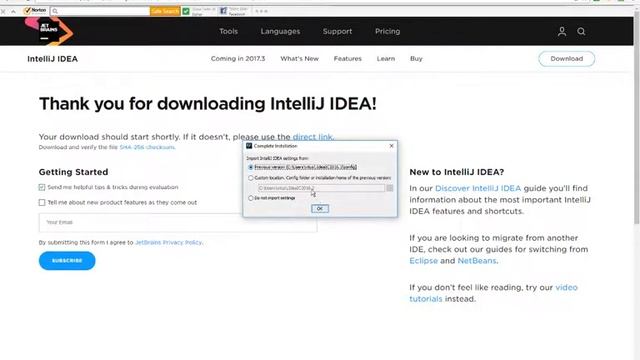Click the Safe Search button
Viewport: 640px width, 360px height.
165,11
